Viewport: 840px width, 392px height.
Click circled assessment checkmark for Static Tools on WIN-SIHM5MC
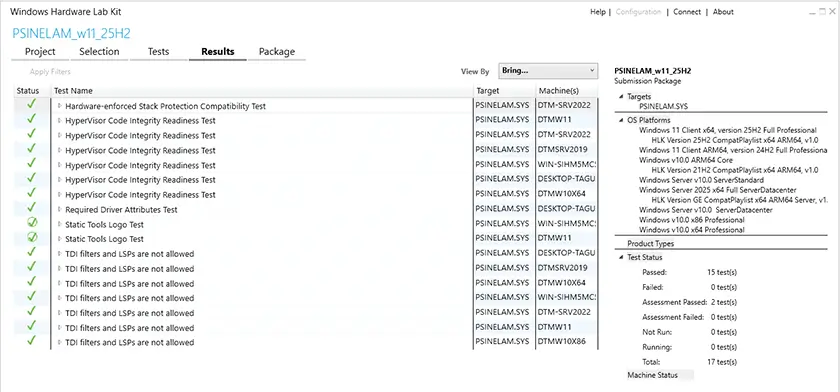pos(32,223)
